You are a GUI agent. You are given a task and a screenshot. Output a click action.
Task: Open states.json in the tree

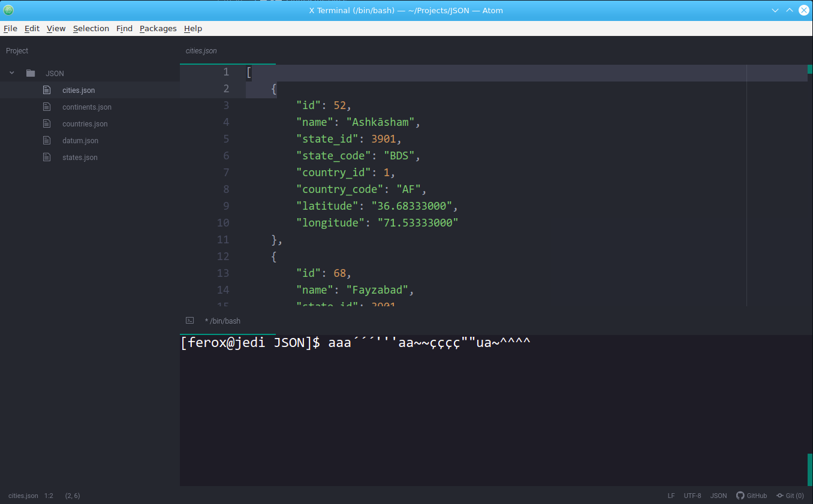tap(80, 157)
